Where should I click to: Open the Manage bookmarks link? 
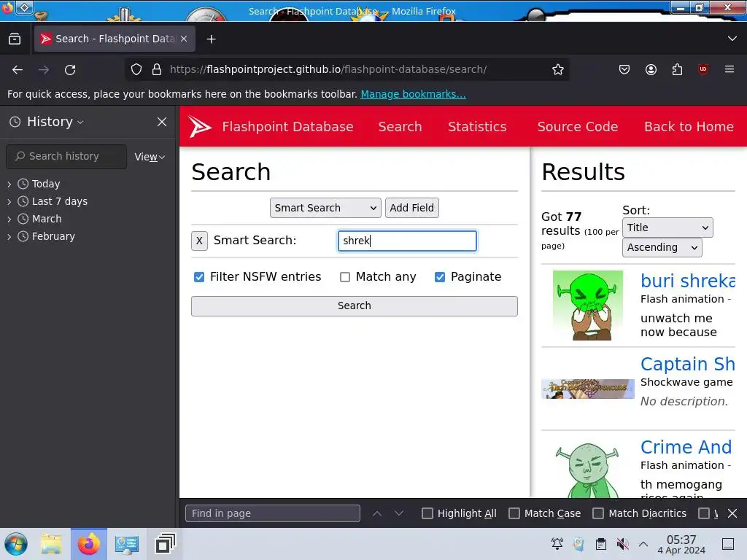[413, 94]
